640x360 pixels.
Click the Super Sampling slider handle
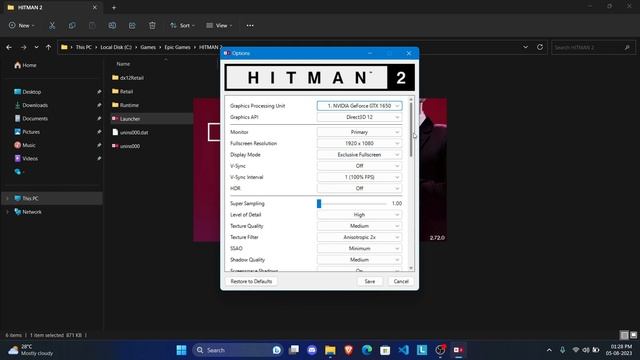(319, 203)
